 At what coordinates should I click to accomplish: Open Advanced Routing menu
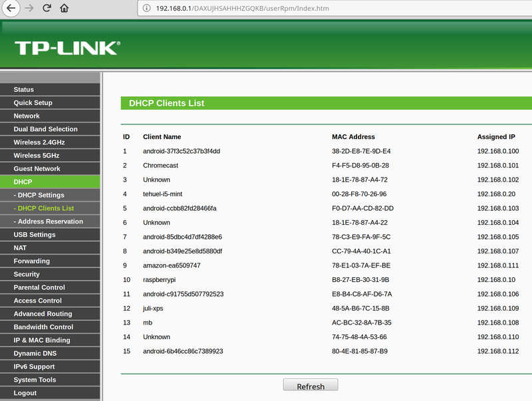pyautogui.click(x=50, y=314)
